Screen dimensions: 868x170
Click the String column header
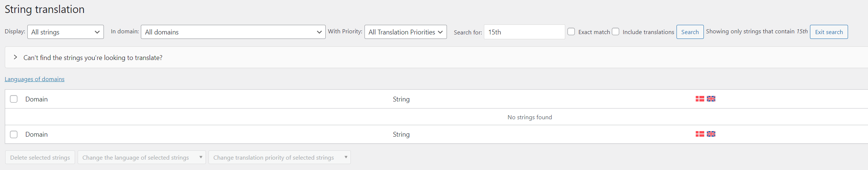(401, 99)
